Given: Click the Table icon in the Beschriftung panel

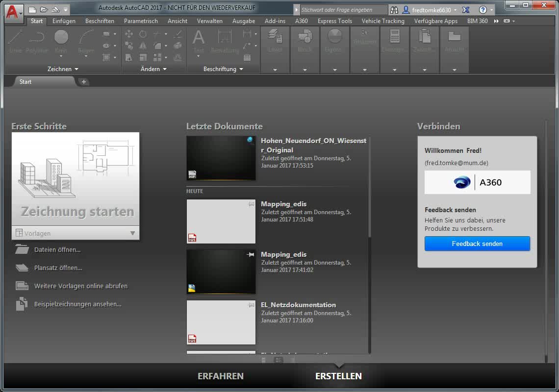Looking at the screenshot, I should [x=247, y=57].
